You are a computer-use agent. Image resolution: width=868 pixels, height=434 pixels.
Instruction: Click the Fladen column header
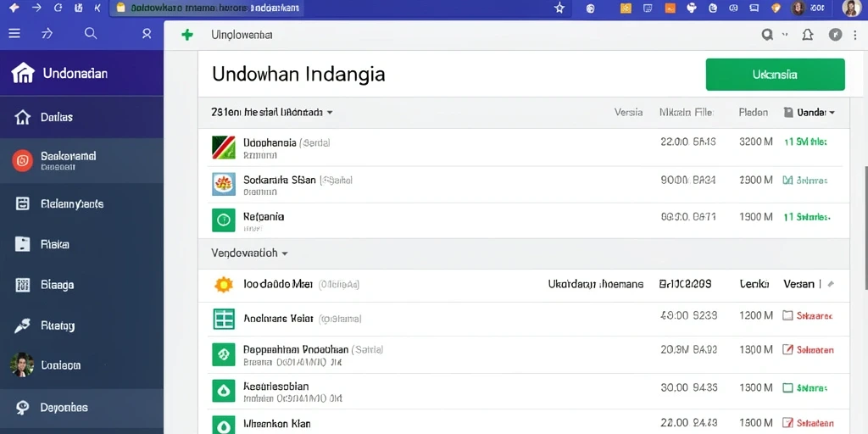[x=754, y=113]
